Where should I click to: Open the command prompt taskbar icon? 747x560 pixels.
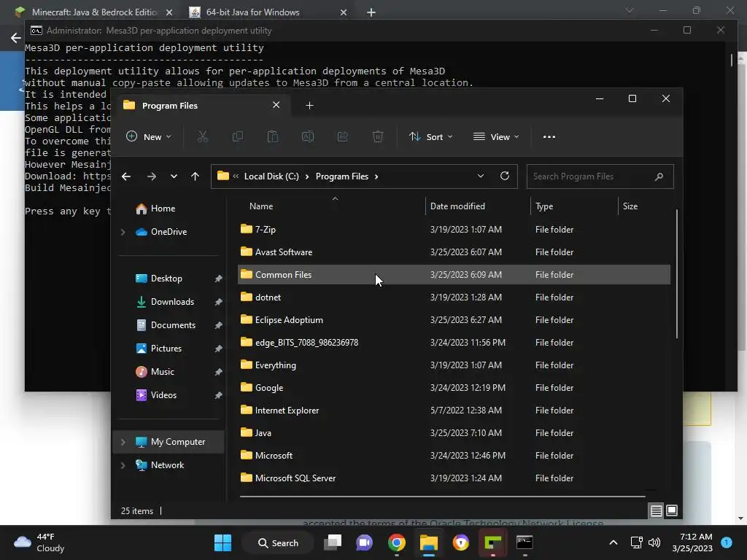(525, 542)
